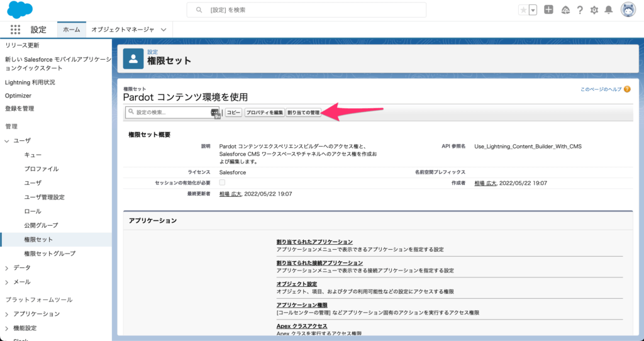Expand the データ section in the sidebar
This screenshot has height=341, width=644.
(x=7, y=268)
